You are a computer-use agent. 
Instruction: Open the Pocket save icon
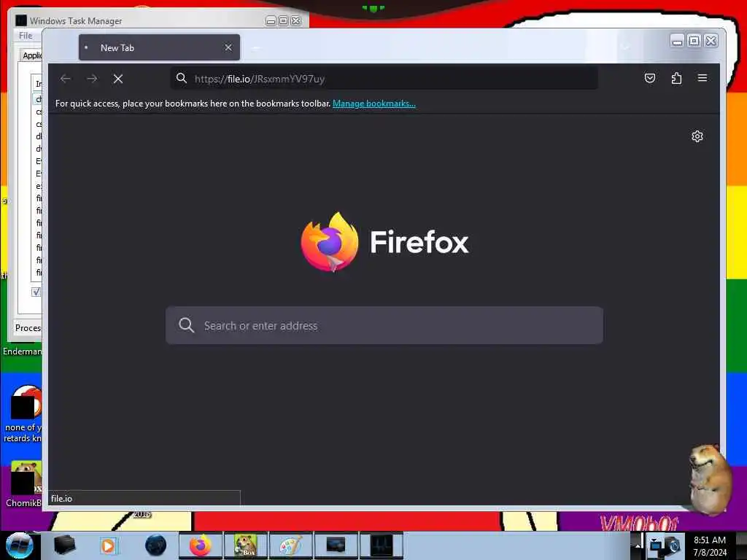click(x=650, y=78)
